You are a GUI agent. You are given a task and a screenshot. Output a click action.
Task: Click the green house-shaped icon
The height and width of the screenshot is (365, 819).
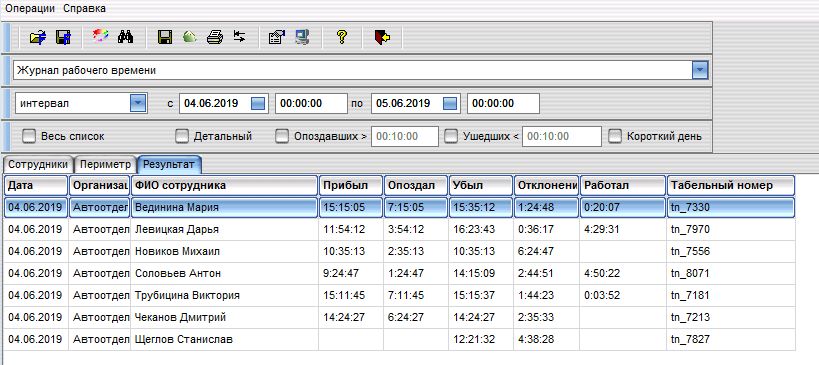click(190, 37)
